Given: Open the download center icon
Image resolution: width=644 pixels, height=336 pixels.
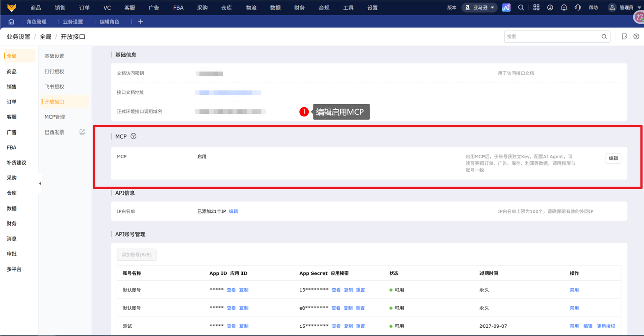Looking at the screenshot, I should click(x=550, y=7).
